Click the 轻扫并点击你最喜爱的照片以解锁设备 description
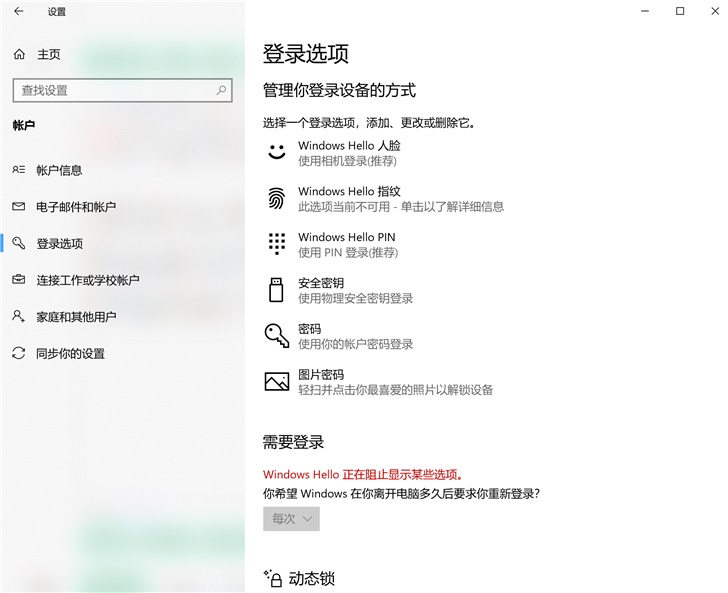This screenshot has height=593, width=728. (395, 390)
